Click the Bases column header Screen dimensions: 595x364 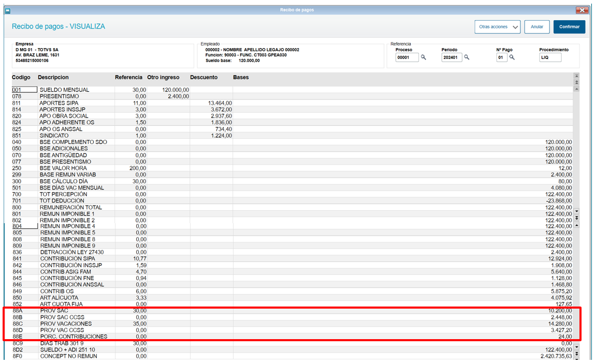click(x=241, y=78)
